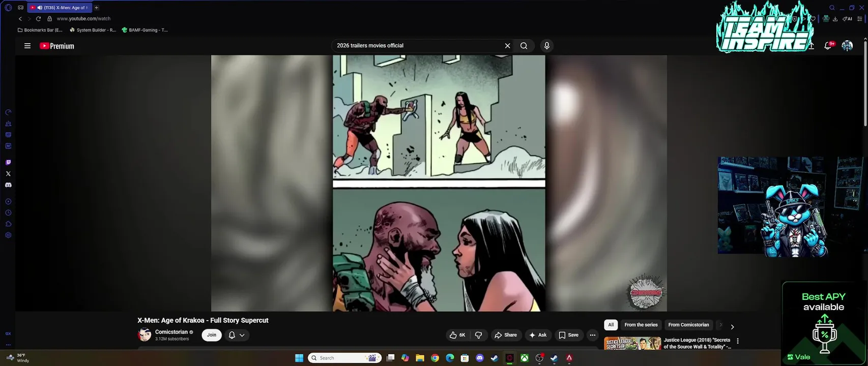The height and width of the screenshot is (366, 868).
Task: Open Steam from the taskbar
Action: (494, 358)
